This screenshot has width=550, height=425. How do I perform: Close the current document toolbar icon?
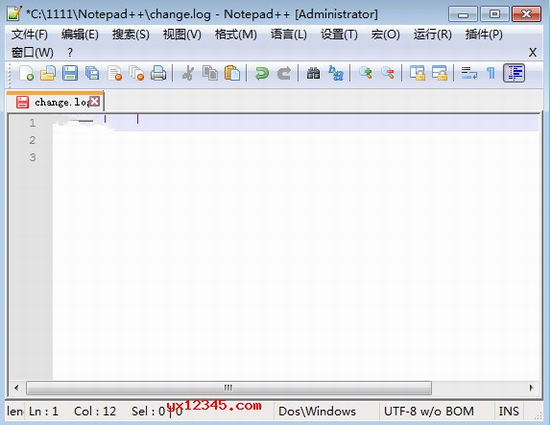(115, 73)
